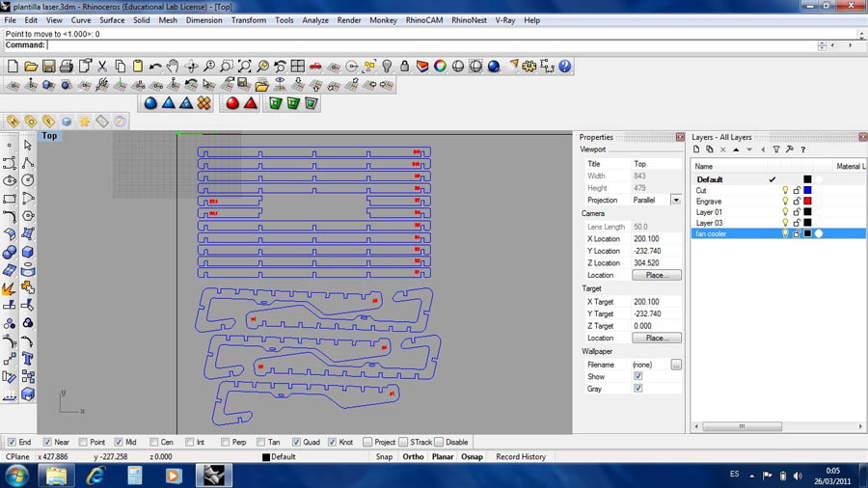Select the Zoom Window tool

227,67
